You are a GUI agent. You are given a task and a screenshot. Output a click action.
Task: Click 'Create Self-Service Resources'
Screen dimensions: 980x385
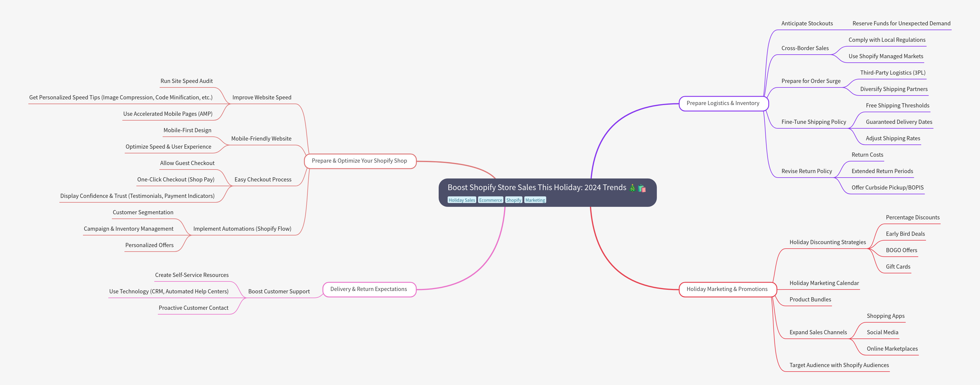pos(192,275)
